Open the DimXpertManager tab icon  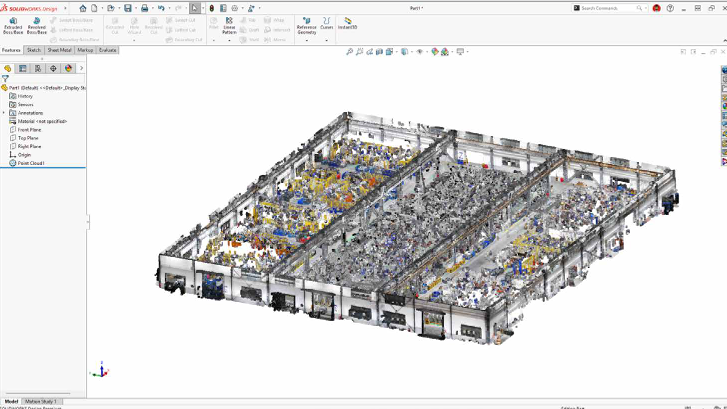[53, 68]
